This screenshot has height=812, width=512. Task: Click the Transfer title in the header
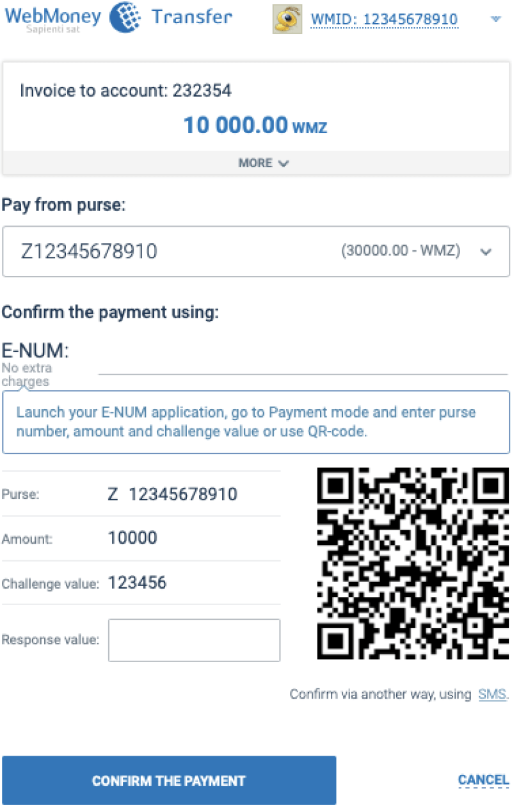pyautogui.click(x=191, y=17)
